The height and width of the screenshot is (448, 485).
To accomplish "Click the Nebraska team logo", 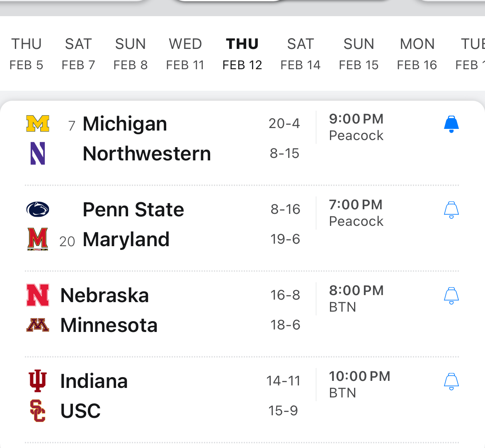I will point(38,295).
